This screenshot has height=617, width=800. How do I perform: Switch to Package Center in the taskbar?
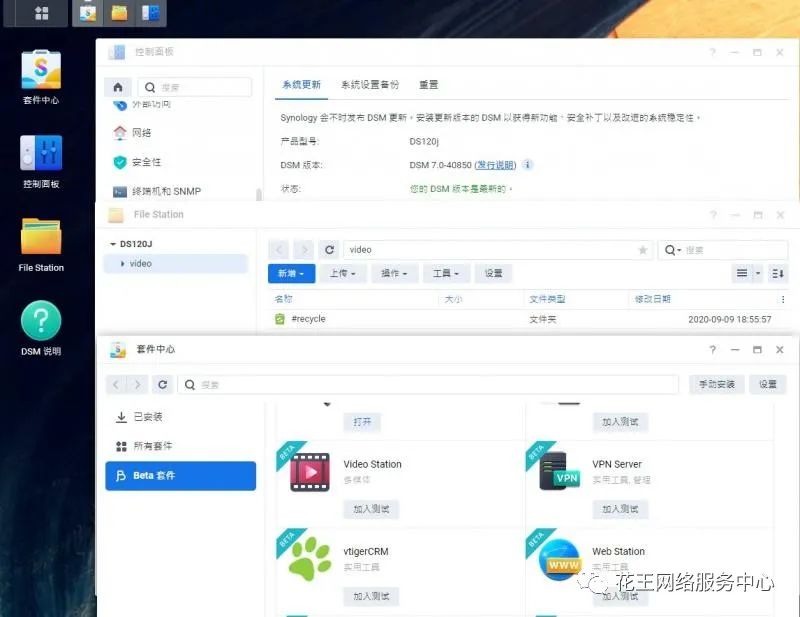pos(88,13)
